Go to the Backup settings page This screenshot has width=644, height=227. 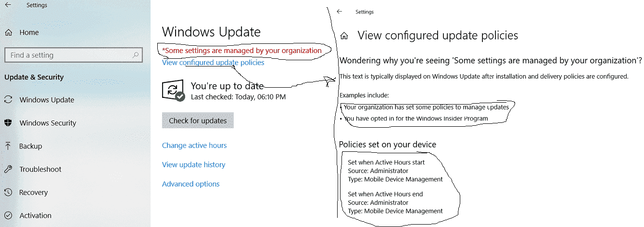click(30, 146)
